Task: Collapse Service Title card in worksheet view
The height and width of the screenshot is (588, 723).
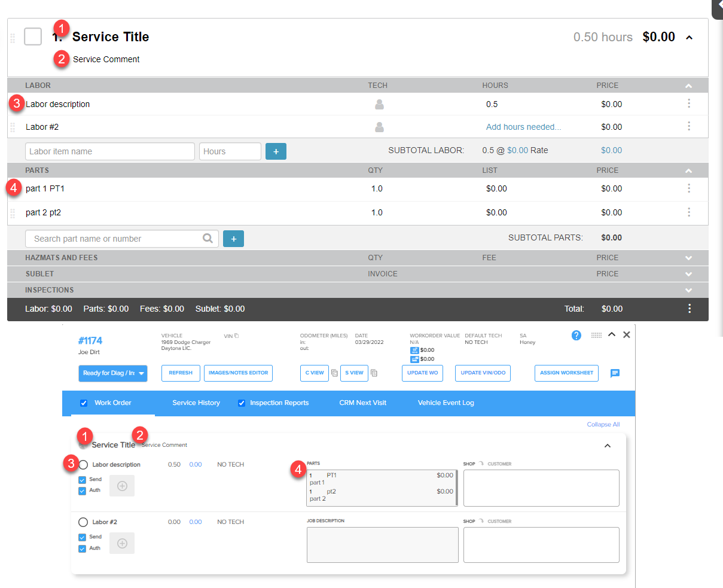Action: click(608, 446)
